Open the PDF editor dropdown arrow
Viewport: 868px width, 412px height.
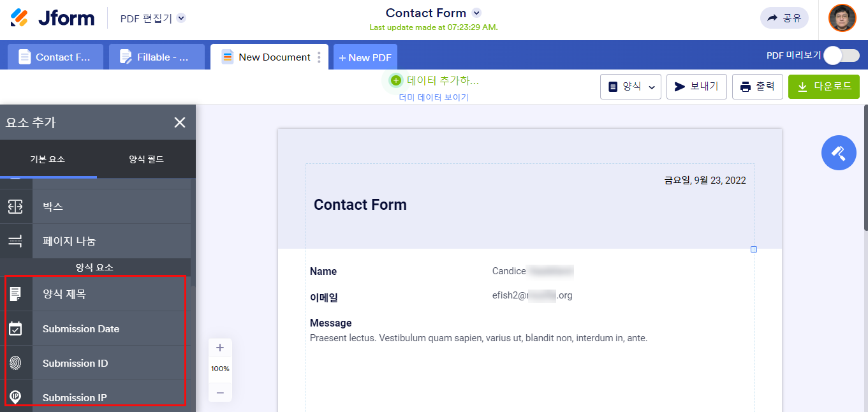tap(181, 18)
